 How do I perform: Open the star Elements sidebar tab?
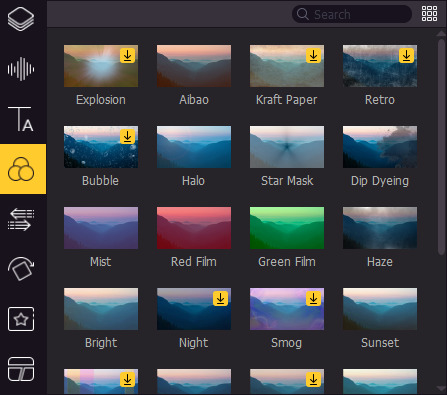point(21,319)
